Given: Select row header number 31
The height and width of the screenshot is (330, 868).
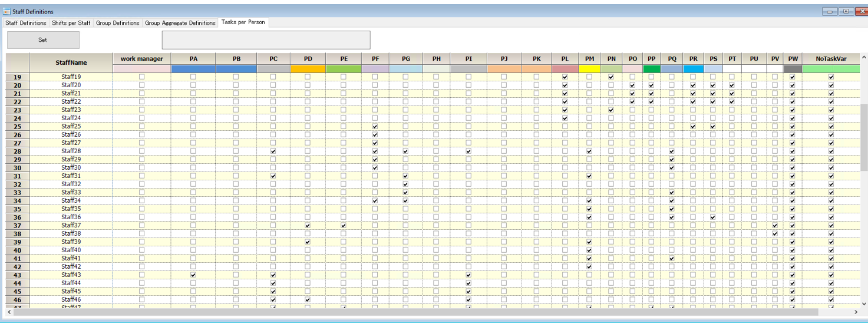Looking at the screenshot, I should [17, 176].
